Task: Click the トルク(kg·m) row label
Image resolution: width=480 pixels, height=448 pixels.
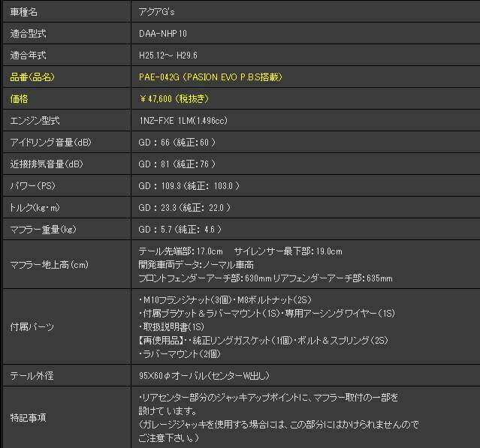Action: point(34,208)
